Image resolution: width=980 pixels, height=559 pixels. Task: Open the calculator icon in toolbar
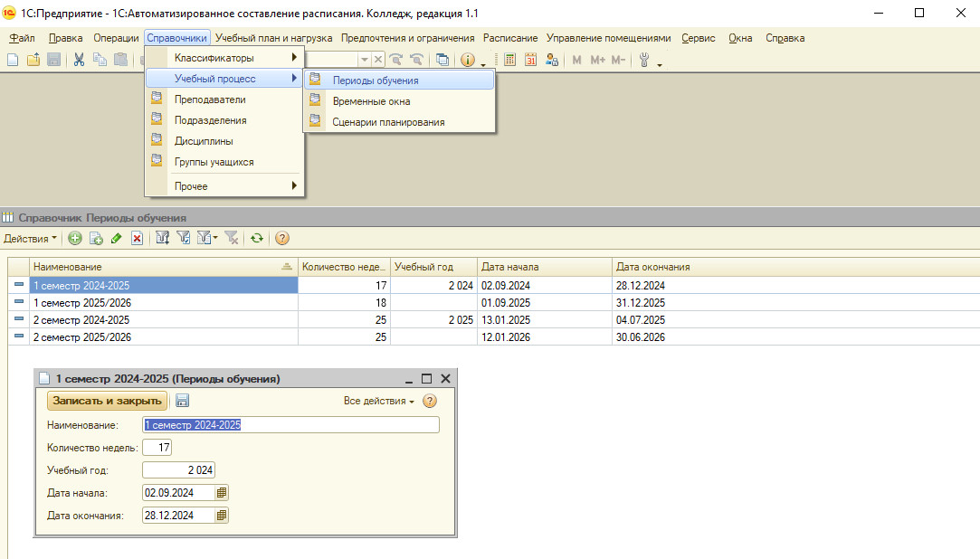click(x=510, y=60)
